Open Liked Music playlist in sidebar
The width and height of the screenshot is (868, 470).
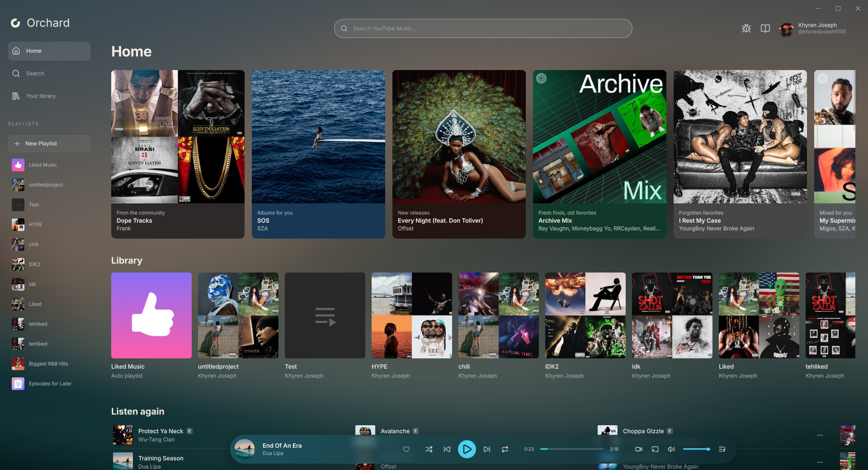49,165
